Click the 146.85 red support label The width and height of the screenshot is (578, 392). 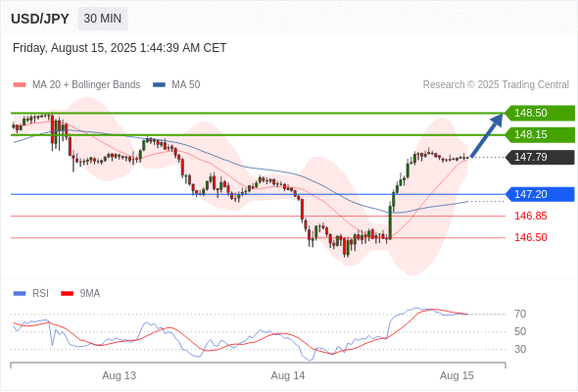531,217
